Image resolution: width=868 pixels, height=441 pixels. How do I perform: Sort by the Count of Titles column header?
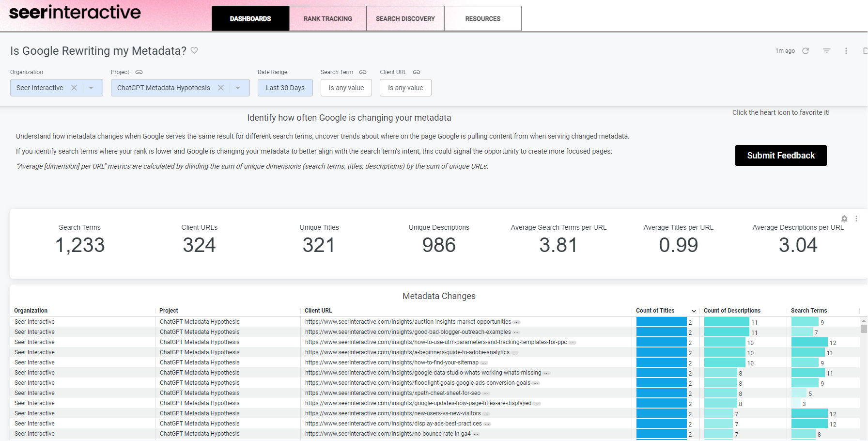click(x=655, y=311)
